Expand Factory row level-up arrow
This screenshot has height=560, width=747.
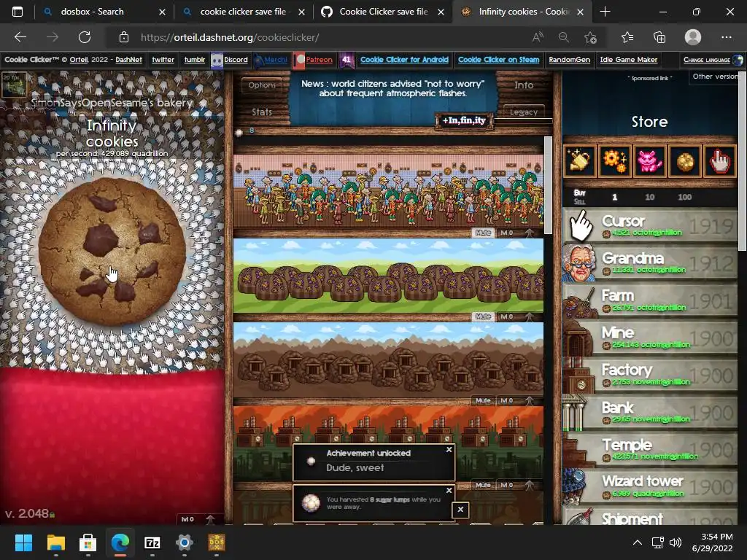click(530, 485)
